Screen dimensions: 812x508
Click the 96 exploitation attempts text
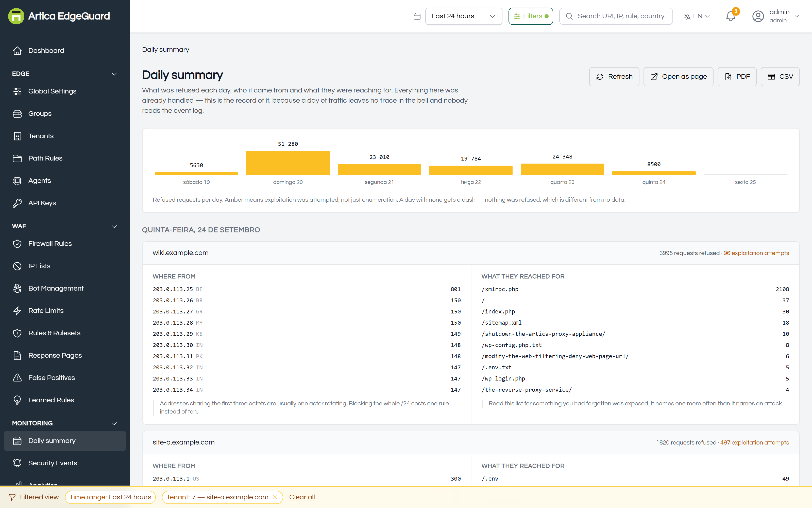[756, 253]
